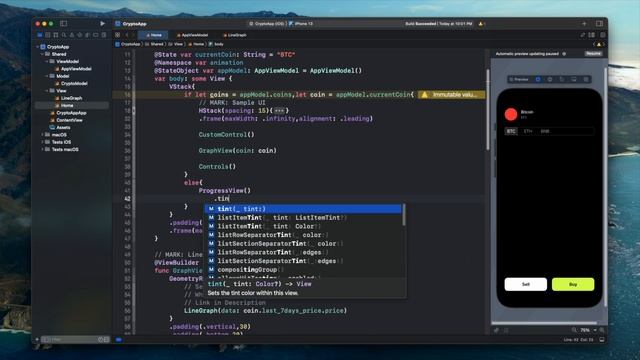
Task: Add editor on the right icon
Action: click(602, 35)
